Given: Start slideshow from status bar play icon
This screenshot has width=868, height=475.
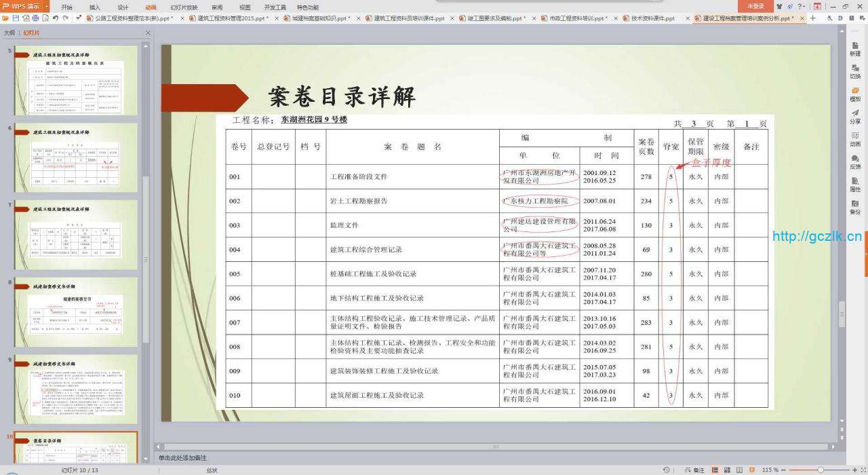Looking at the screenshot, I should tap(753, 470).
